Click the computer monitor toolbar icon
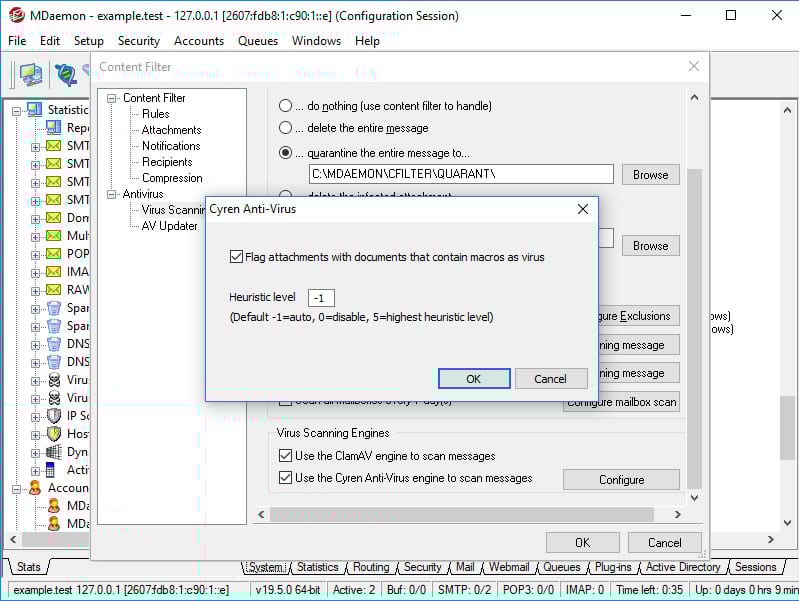Image resolution: width=799 pixels, height=601 pixels. pyautogui.click(x=31, y=74)
